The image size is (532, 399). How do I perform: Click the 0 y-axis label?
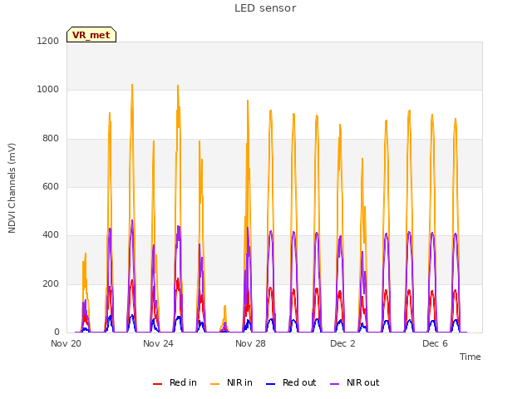(x=57, y=332)
